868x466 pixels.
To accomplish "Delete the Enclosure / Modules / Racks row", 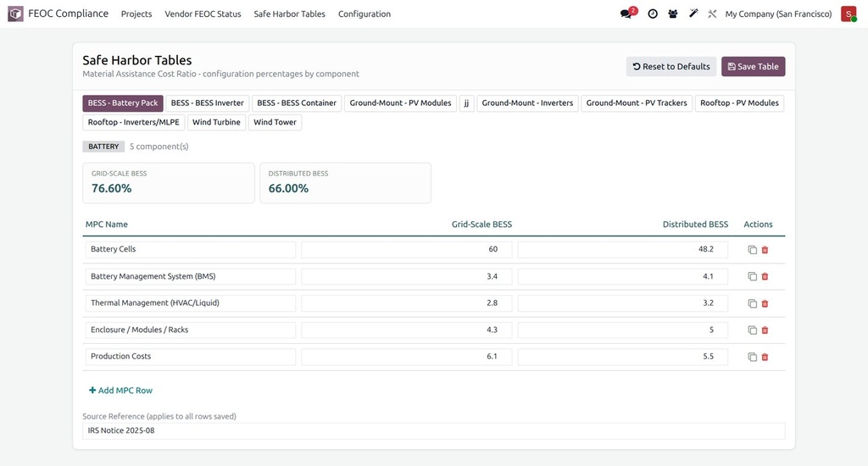I will click(x=765, y=330).
